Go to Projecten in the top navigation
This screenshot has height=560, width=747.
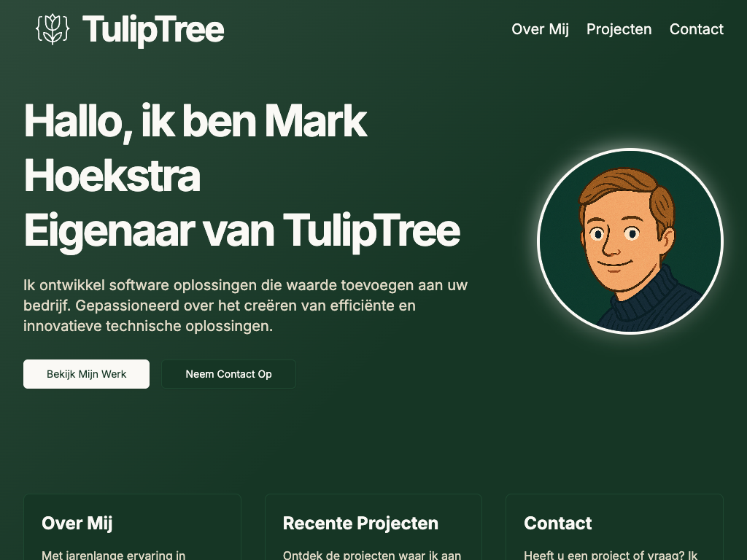619,29
